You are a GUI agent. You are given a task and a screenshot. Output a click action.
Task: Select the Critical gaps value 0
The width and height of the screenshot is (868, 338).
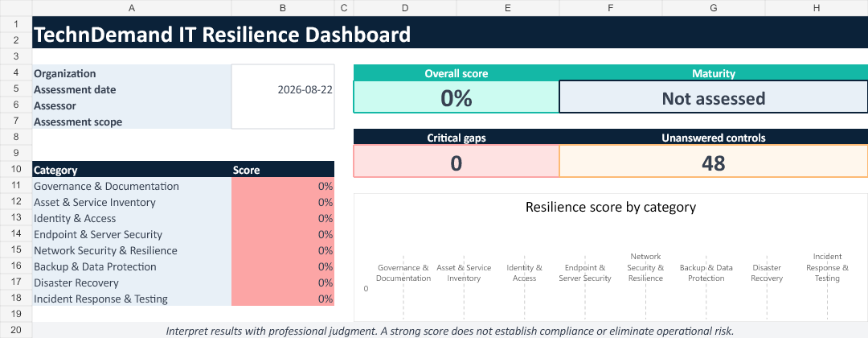[457, 162]
